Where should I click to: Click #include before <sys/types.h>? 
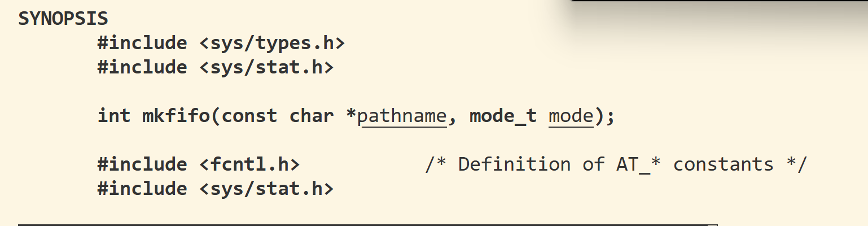142,43
